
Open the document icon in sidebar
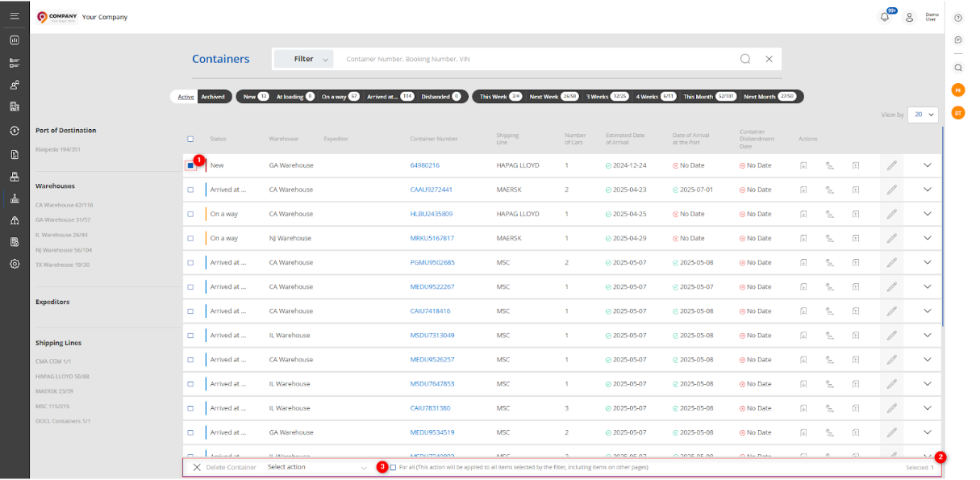click(15, 154)
